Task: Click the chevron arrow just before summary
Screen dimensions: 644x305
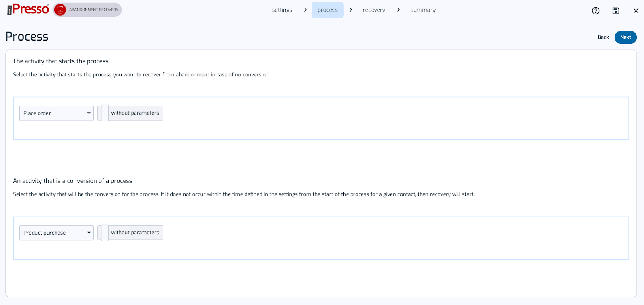Action: pos(398,10)
